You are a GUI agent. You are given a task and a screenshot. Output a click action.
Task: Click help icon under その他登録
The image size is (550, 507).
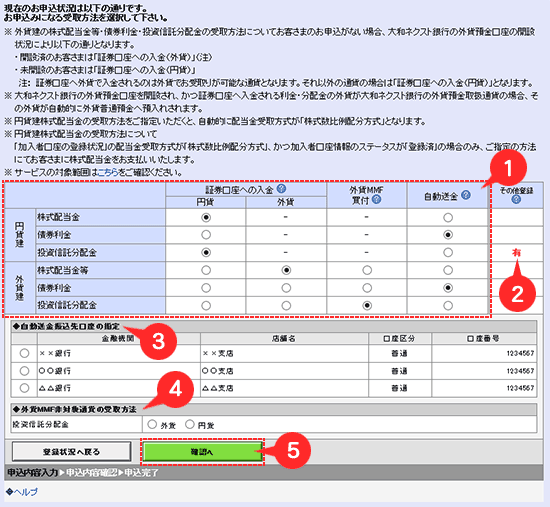[x=516, y=199]
